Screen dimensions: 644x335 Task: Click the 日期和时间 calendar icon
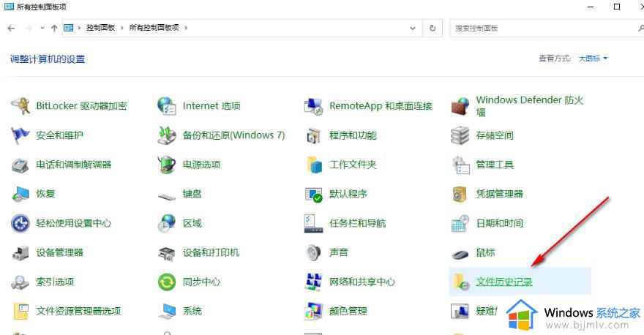tap(460, 223)
